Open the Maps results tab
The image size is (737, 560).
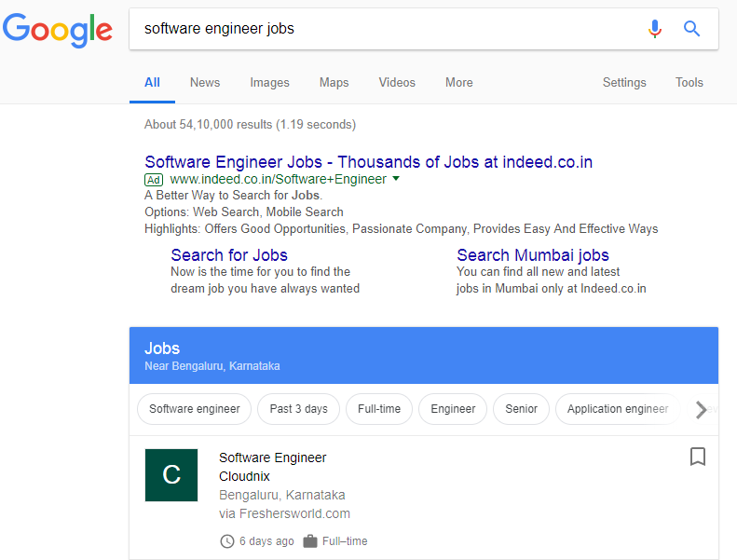[x=334, y=83]
